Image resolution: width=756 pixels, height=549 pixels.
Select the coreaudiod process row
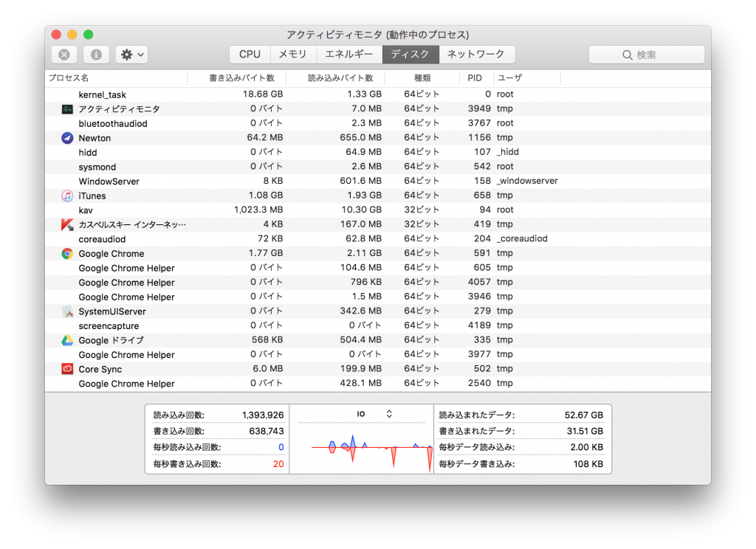pyautogui.click(x=378, y=239)
